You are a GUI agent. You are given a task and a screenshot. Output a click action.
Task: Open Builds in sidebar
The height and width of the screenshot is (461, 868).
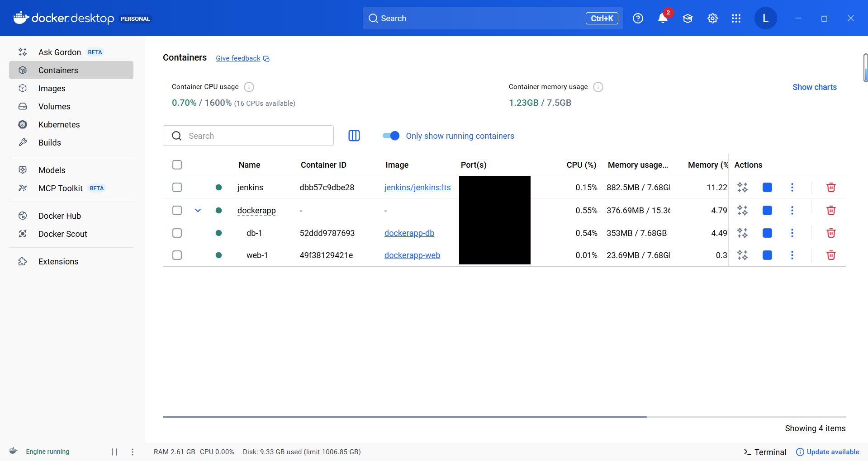click(71, 142)
